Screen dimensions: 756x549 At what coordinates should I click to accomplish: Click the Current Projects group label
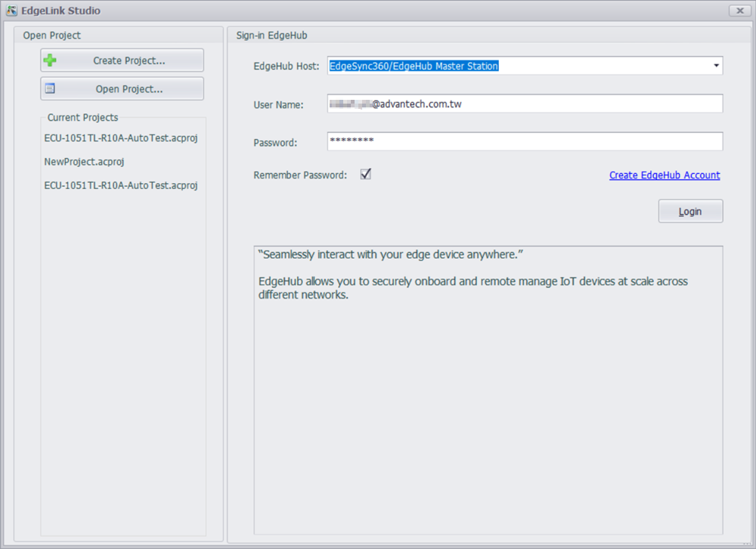[82, 117]
